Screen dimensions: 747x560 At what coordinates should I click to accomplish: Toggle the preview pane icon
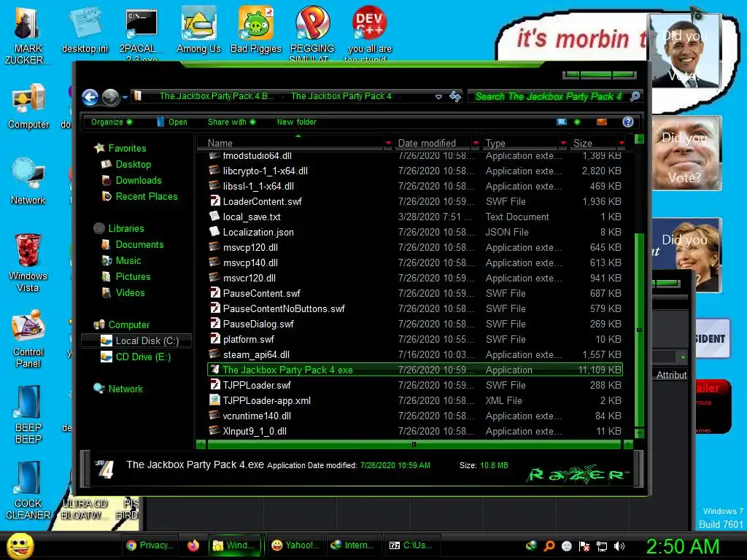(x=602, y=122)
